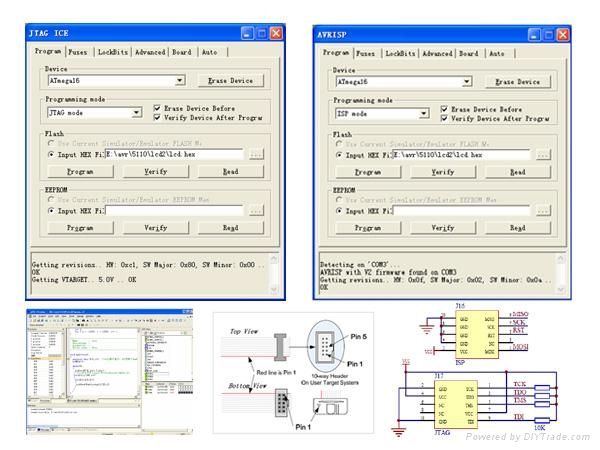Click Erase Device button in JTAG ICE
600x450 pixels.
click(231, 81)
